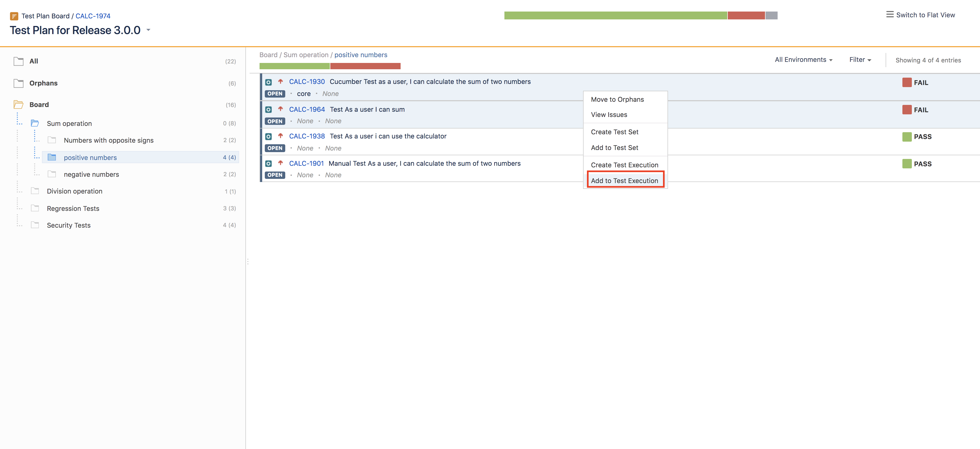980x449 pixels.
Task: Click the positive numbers folder progress bar
Action: point(330,66)
